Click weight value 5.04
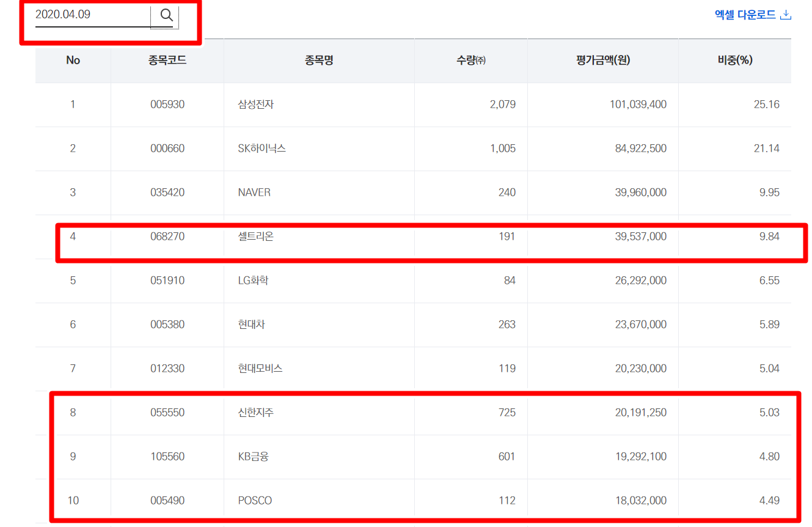 coord(769,369)
